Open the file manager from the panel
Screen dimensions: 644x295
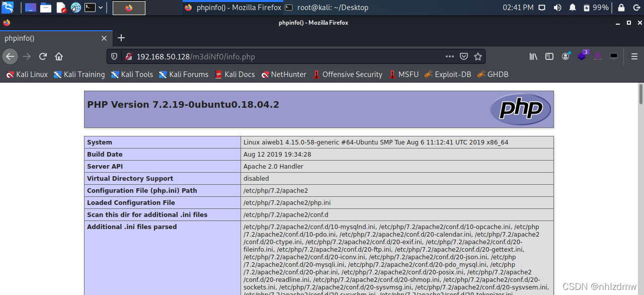point(46,8)
